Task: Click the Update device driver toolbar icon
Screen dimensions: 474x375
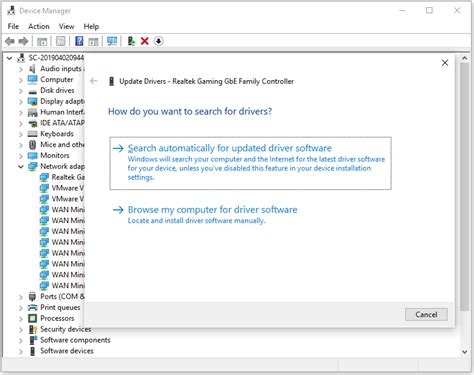Action: 131,41
